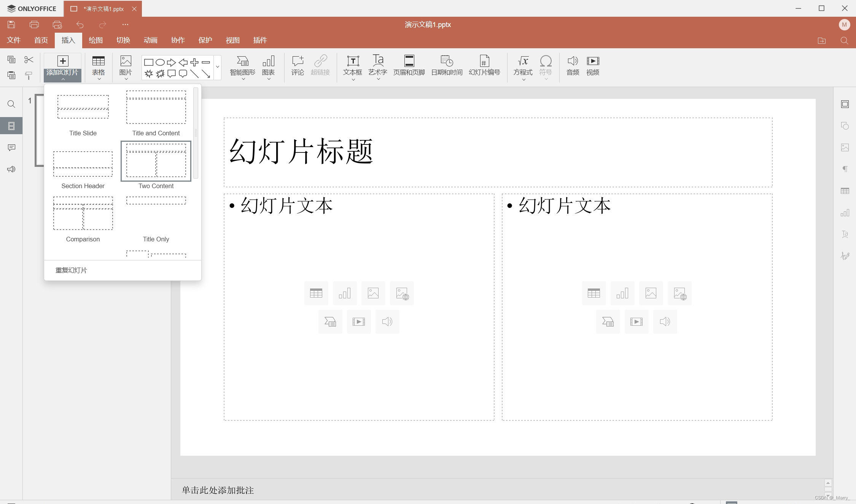Click 重复幻灯片 duplicate slide
This screenshot has height=504, width=856.
pos(72,270)
